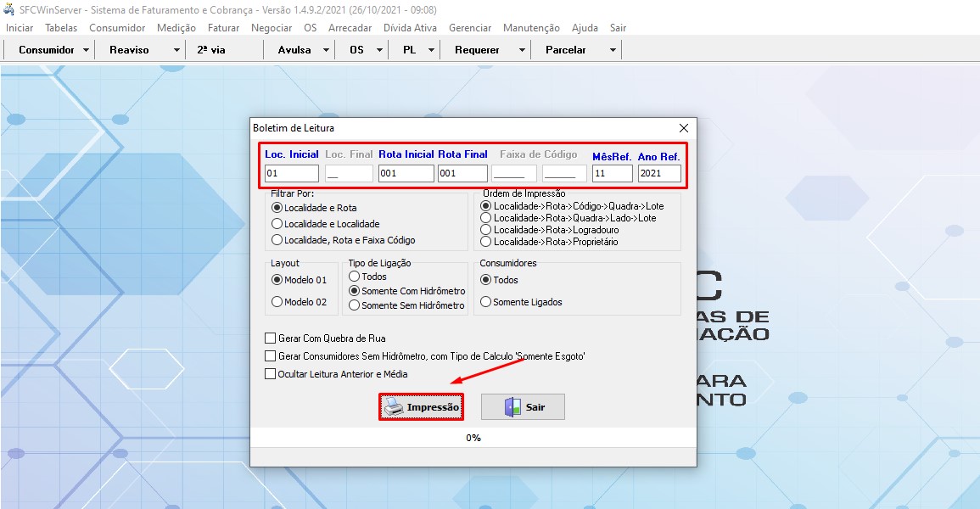Click the Requerer toolbar button

coord(477,50)
